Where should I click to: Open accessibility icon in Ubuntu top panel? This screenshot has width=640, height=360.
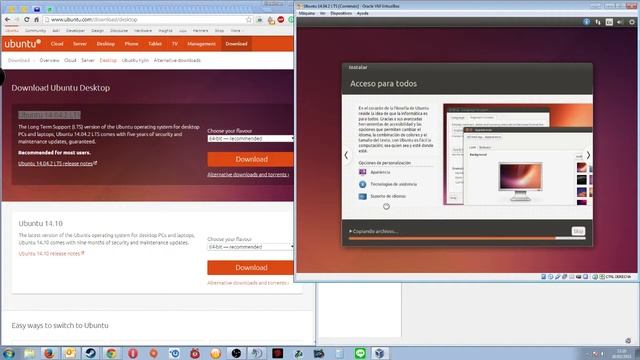pos(587,22)
